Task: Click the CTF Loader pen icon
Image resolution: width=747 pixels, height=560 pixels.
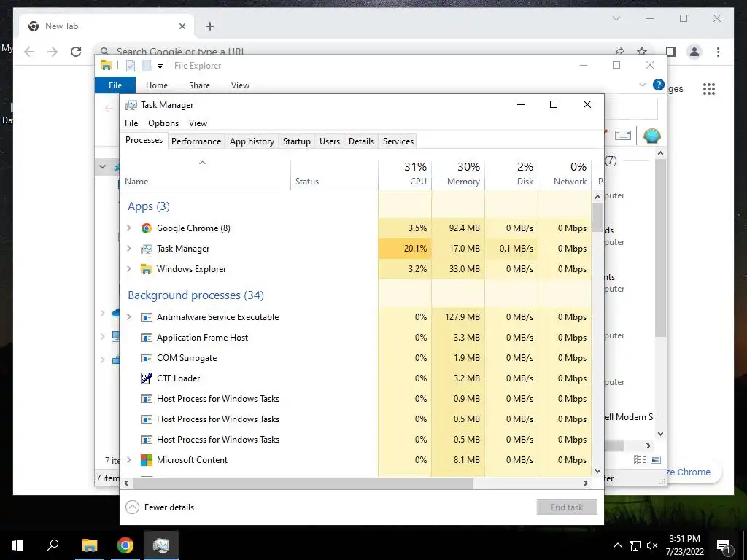Action: 146,378
